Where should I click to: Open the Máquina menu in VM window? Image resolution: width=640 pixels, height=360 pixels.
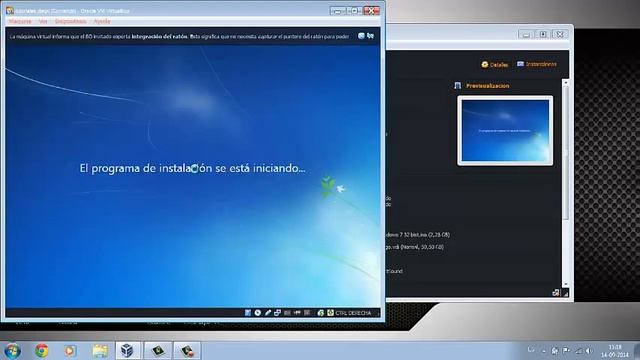pyautogui.click(x=20, y=21)
